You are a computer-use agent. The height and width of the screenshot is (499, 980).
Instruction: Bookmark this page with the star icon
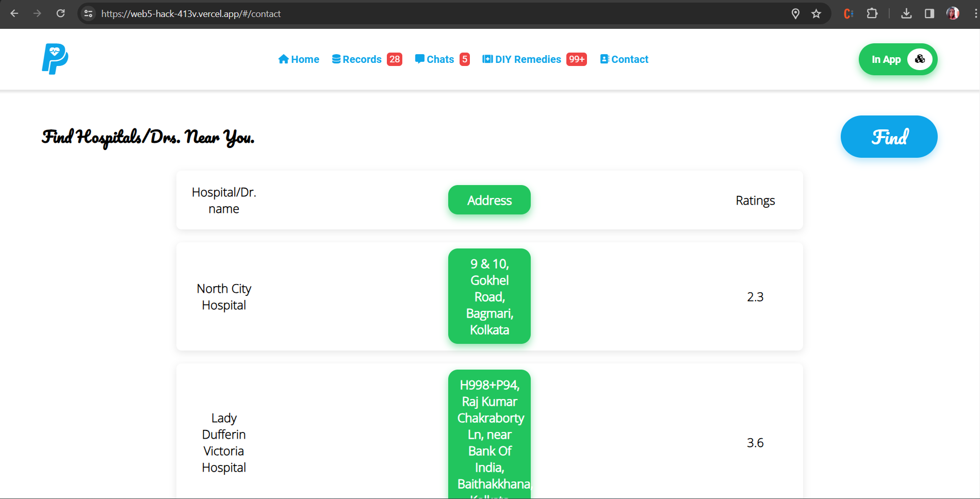pyautogui.click(x=816, y=13)
